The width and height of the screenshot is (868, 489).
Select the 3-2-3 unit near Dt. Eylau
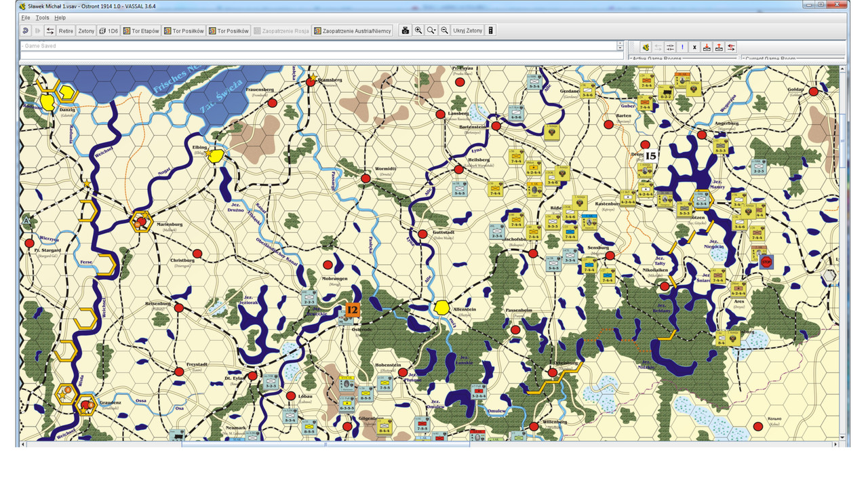[x=271, y=382]
